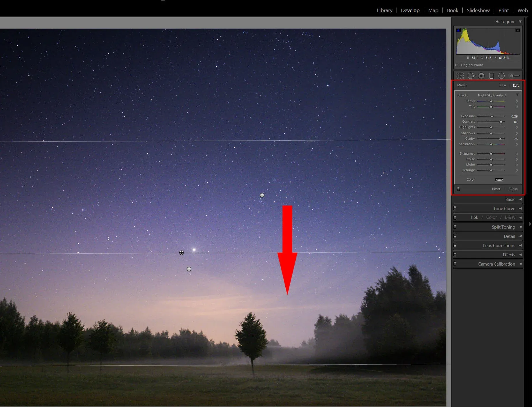The image size is (532, 407).
Task: Create a New mask
Action: (x=503, y=85)
